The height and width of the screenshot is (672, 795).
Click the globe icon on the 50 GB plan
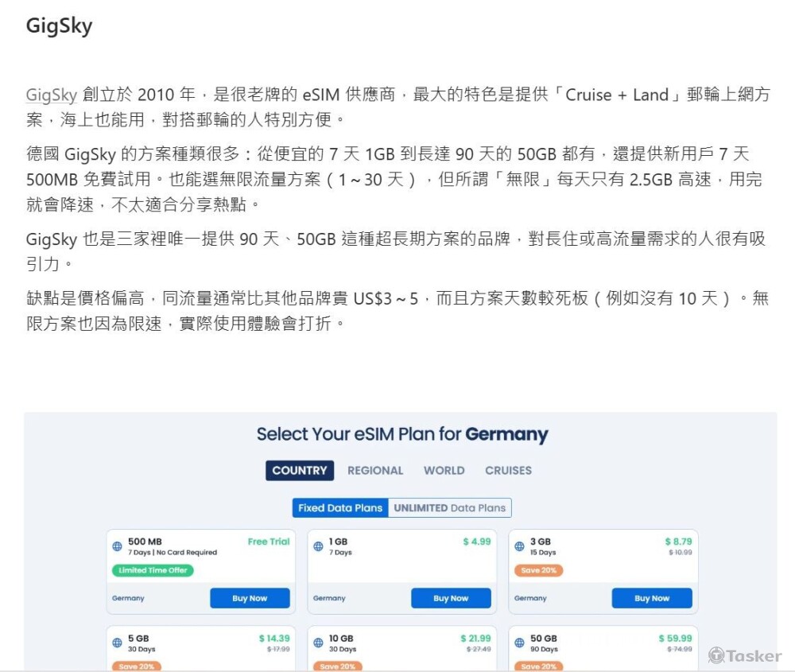click(518, 643)
